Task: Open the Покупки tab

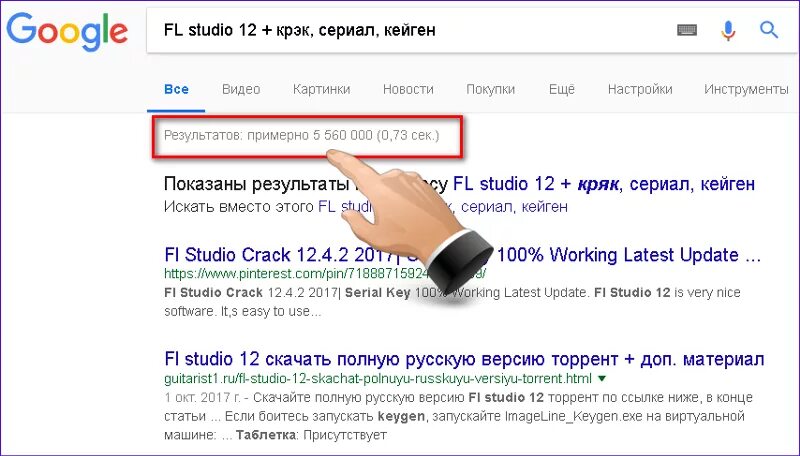Action: (490, 89)
